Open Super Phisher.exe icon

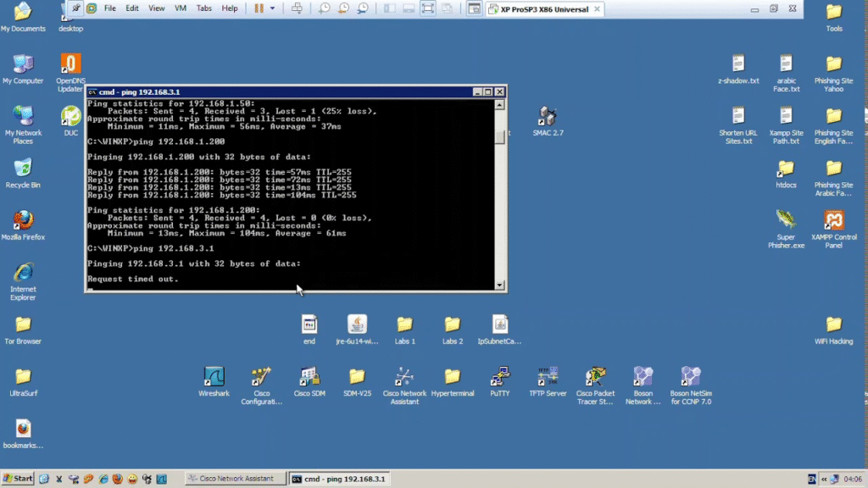click(x=786, y=220)
